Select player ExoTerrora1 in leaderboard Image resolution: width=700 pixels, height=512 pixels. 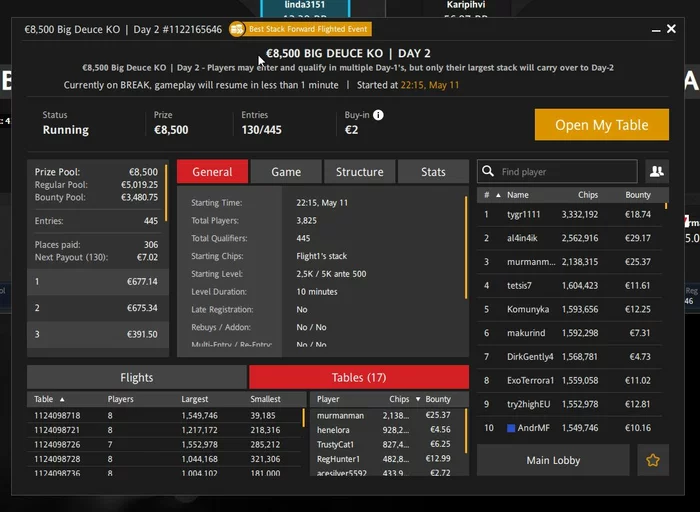(570, 380)
